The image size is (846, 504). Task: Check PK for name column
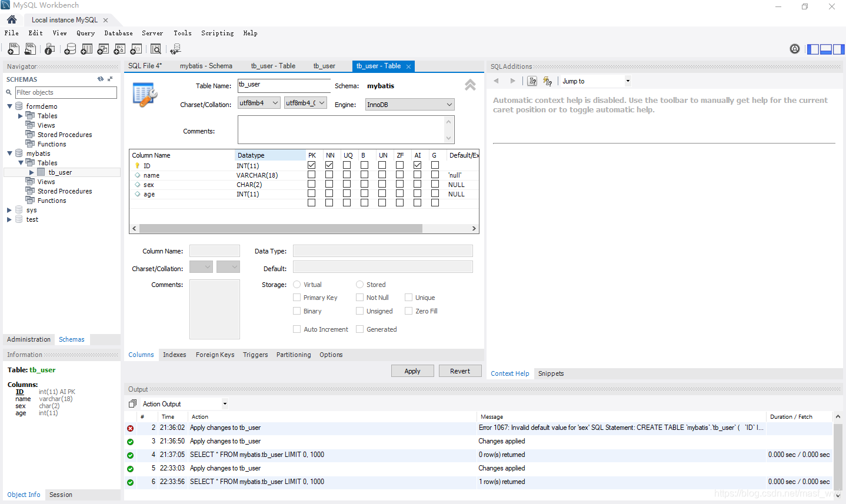(x=312, y=175)
